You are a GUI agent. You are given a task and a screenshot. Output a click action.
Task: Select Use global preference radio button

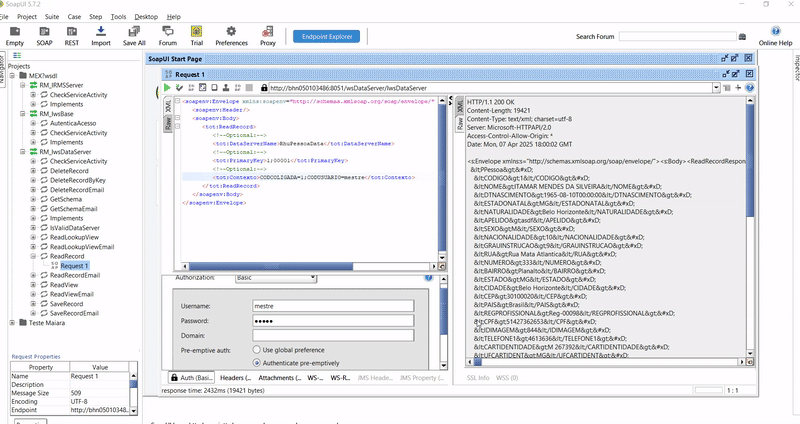pos(257,350)
